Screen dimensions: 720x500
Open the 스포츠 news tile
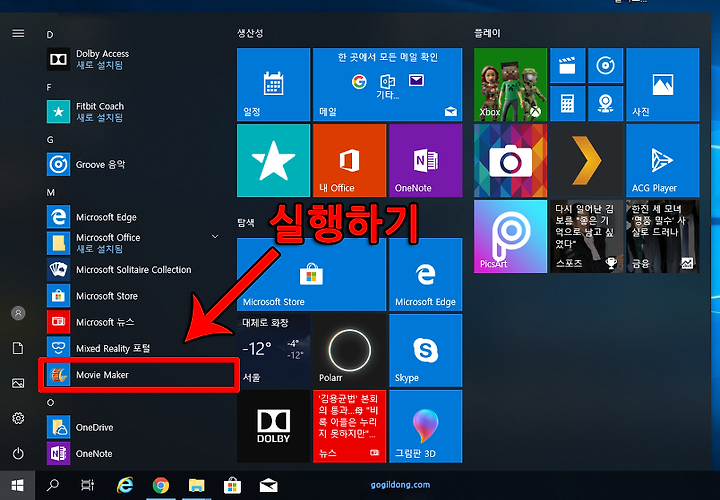(x=586, y=236)
